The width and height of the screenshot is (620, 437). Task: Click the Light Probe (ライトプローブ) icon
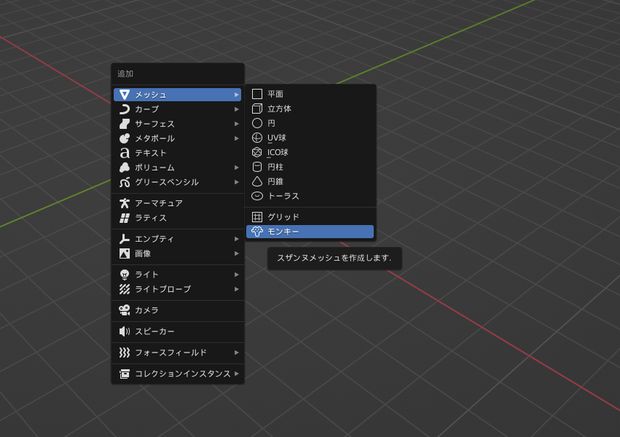[125, 289]
